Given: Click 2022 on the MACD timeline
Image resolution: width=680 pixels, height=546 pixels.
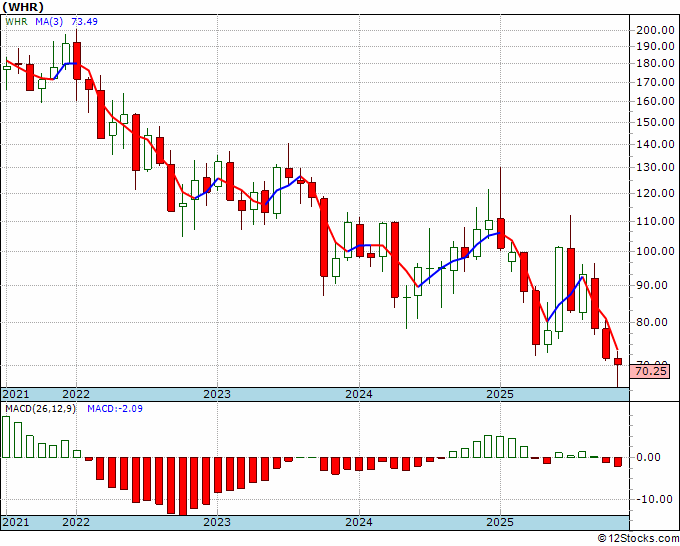Looking at the screenshot, I should point(76,522).
